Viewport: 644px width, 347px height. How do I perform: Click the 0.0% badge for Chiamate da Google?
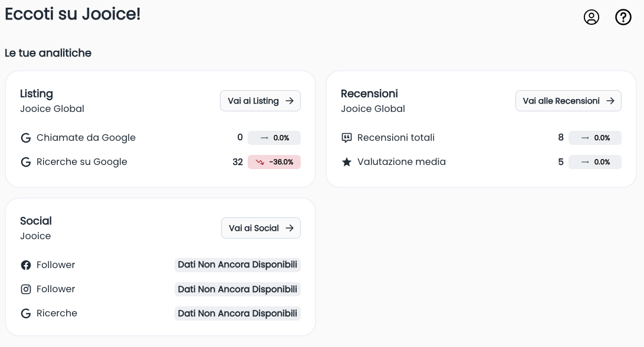point(274,138)
